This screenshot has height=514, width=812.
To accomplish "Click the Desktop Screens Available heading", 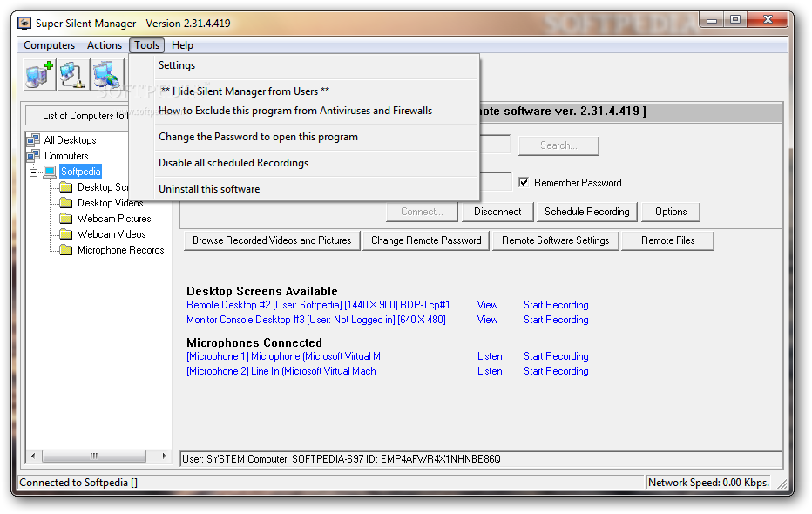I will coord(262,291).
